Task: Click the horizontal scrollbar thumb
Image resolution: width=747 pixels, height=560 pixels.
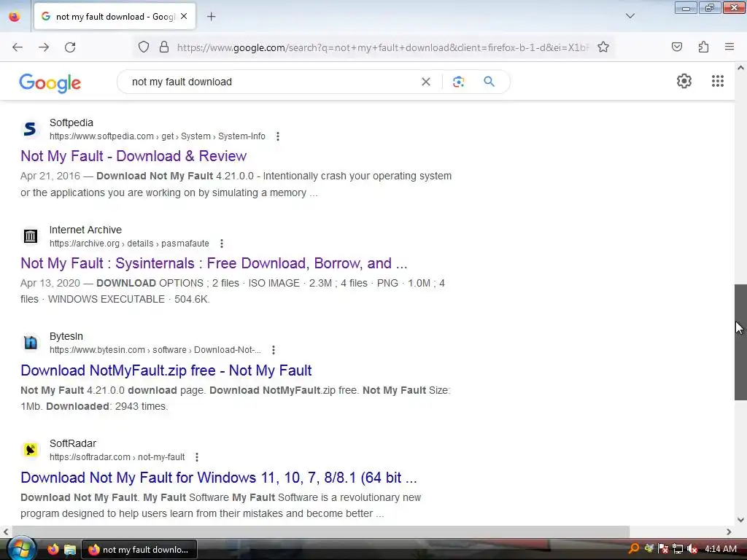Action: [321, 532]
